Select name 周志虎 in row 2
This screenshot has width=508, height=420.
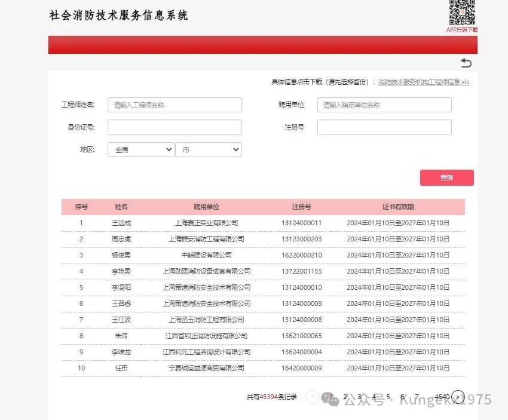click(x=121, y=239)
